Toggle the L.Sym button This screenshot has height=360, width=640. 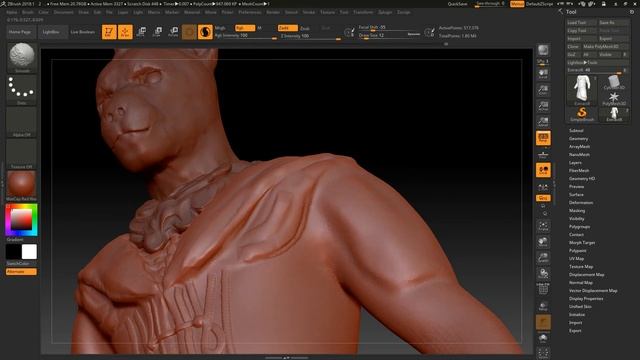[543, 187]
